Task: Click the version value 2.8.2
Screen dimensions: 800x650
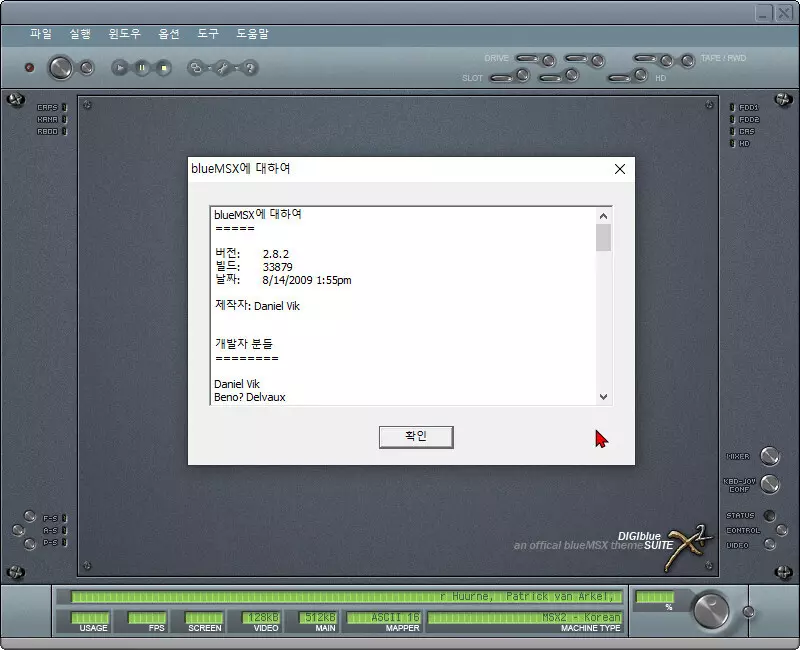Action: [276, 254]
